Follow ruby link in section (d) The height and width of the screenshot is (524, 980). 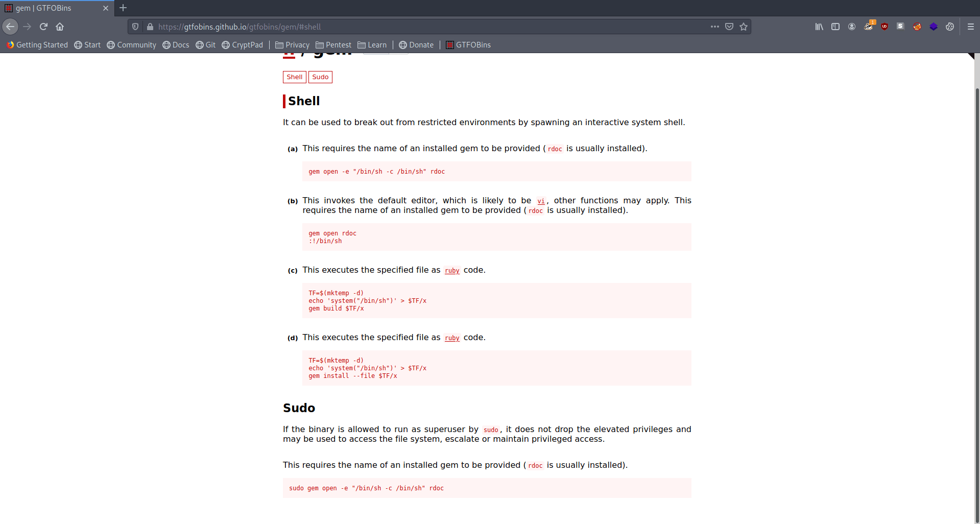coord(452,338)
